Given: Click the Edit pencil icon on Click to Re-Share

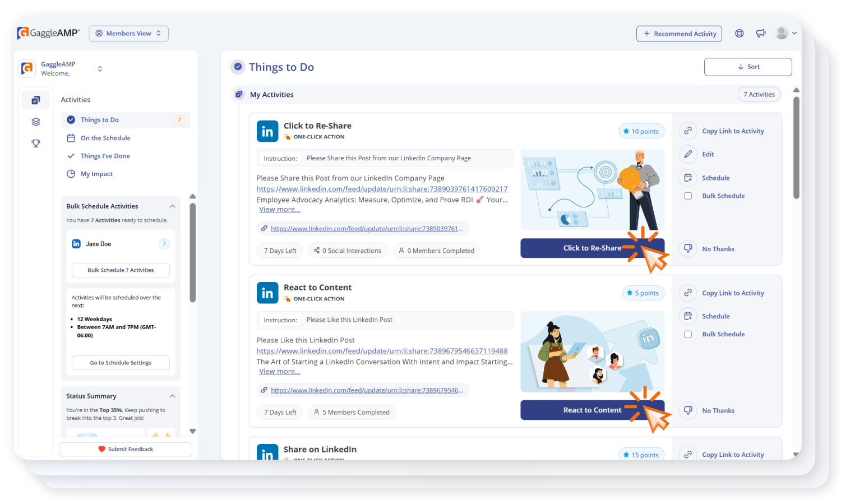Looking at the screenshot, I should [x=688, y=154].
